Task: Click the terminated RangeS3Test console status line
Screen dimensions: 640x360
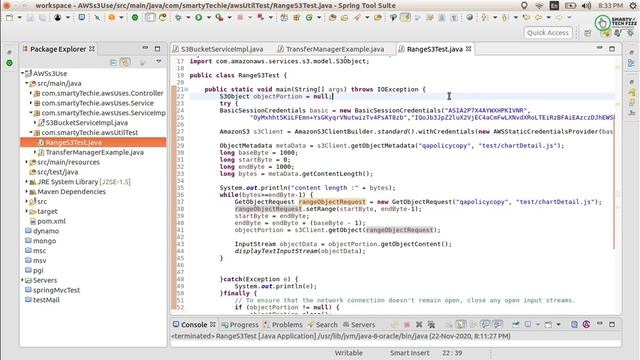Action: [341, 336]
